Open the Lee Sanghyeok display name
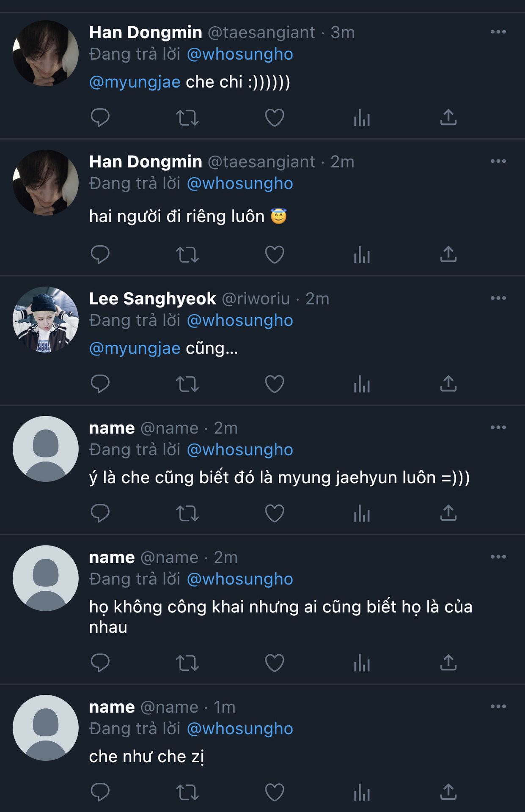This screenshot has height=812, width=525. (x=152, y=299)
